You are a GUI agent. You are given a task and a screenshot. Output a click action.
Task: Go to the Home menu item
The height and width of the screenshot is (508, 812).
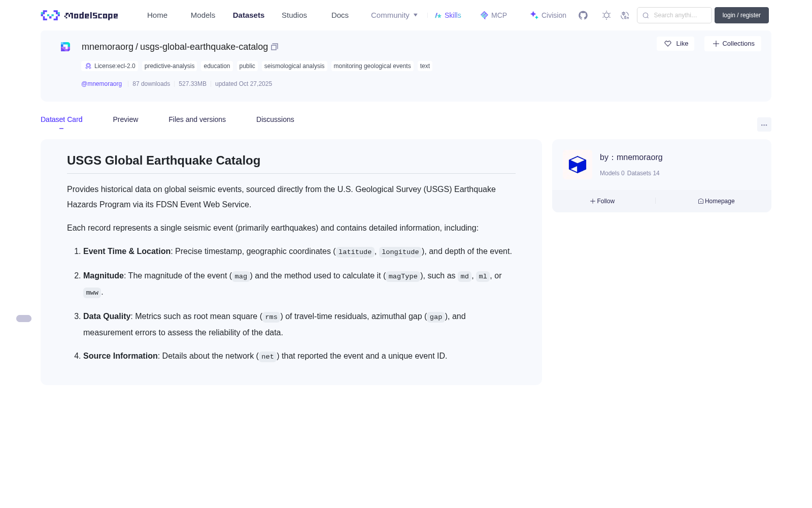click(157, 15)
